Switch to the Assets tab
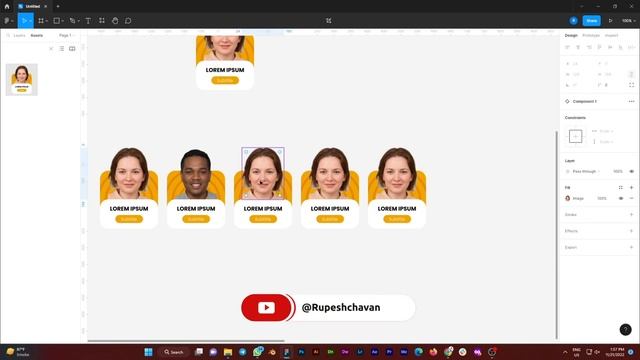 tap(37, 36)
